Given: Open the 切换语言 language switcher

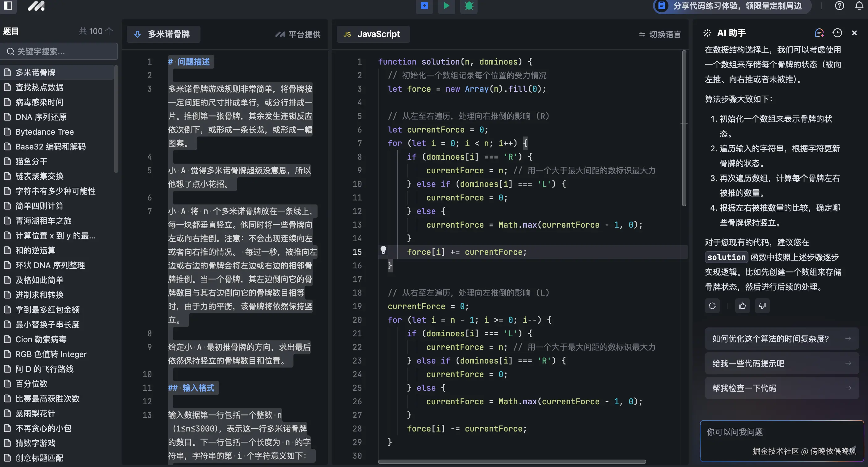Looking at the screenshot, I should (660, 34).
